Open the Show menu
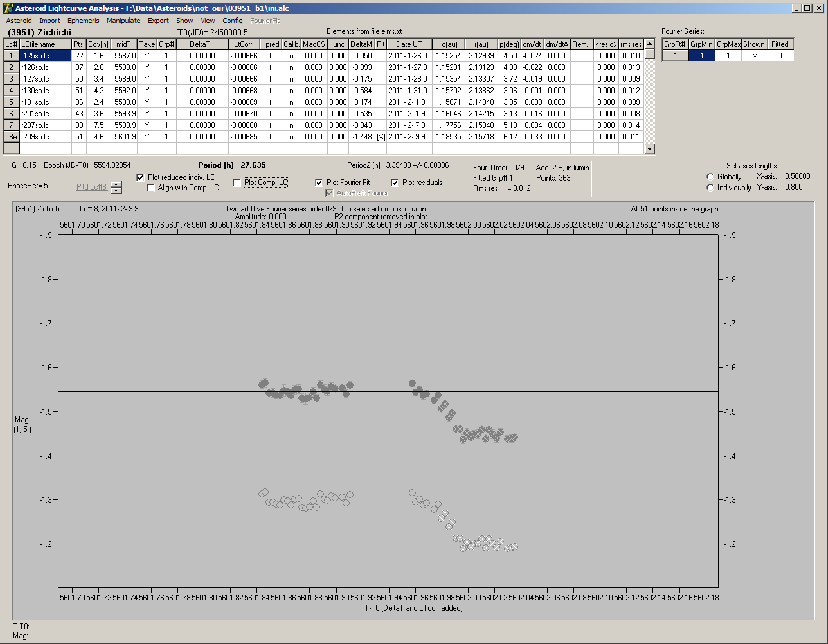This screenshot has width=828, height=644. point(184,21)
